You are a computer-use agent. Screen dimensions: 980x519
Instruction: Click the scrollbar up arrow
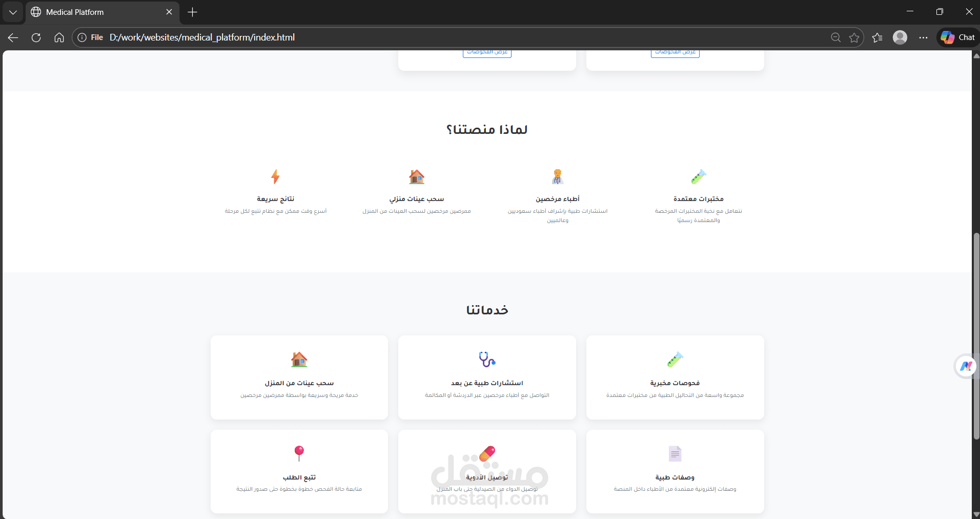[x=976, y=55]
